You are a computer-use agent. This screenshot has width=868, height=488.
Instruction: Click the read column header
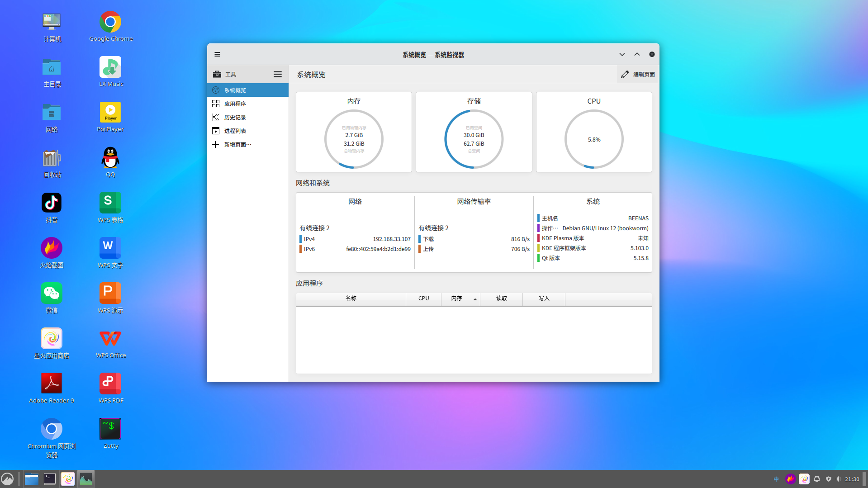pos(501,298)
